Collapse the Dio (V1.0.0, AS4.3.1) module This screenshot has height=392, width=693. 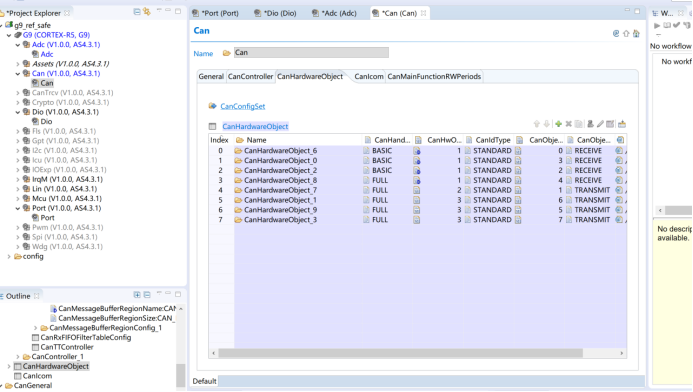(18, 112)
